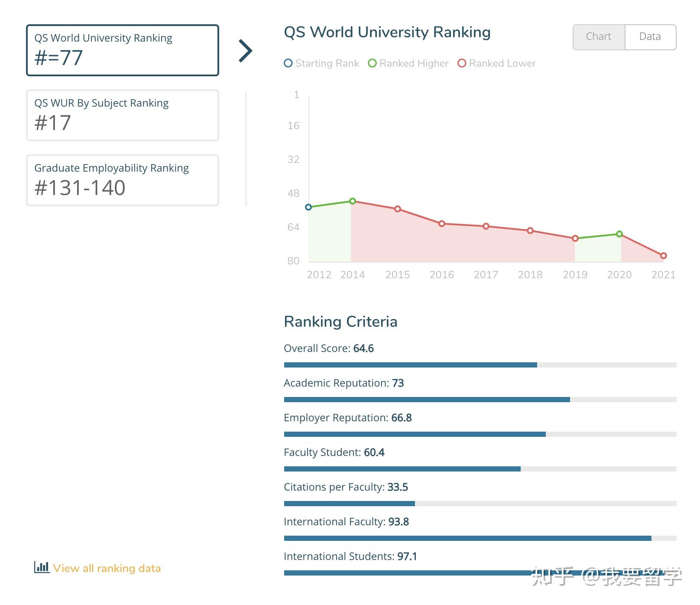Viewport: 700px width, 605px height.
Task: Select the Graduate Employability Ranking card
Action: pos(123,180)
